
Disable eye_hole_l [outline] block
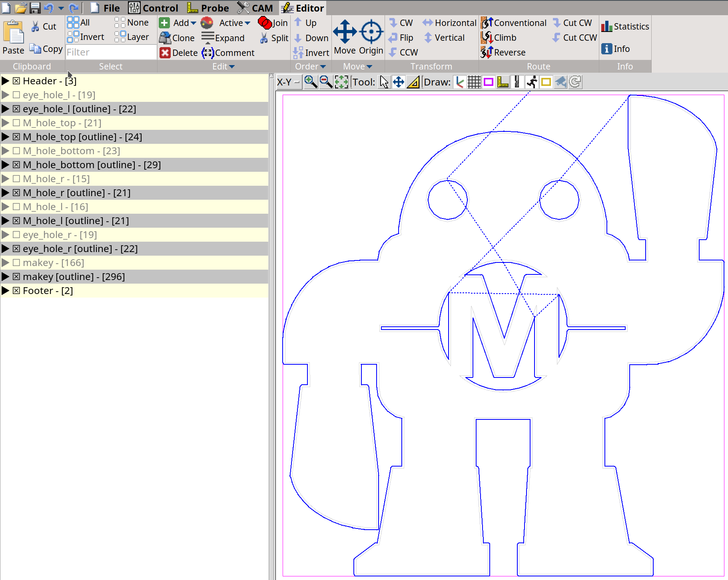(16, 109)
